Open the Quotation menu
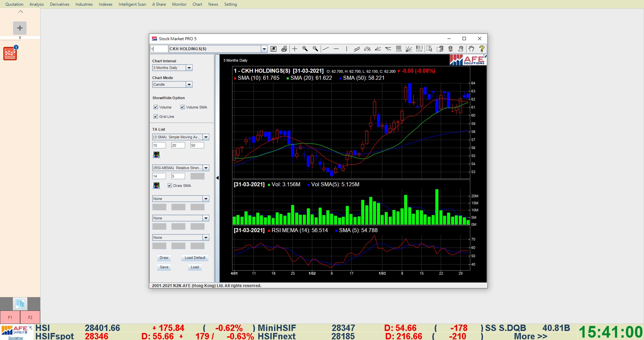 click(14, 4)
